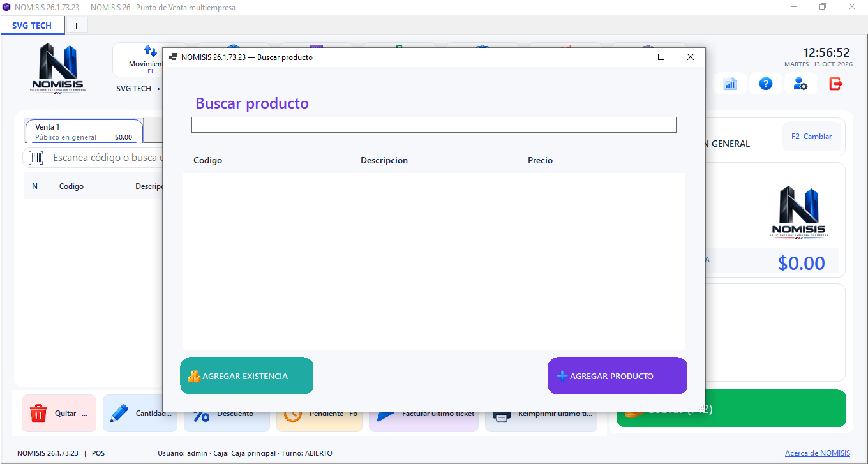This screenshot has height=464, width=868.
Task: Maximize the Buscar producto dialog
Action: [x=661, y=57]
